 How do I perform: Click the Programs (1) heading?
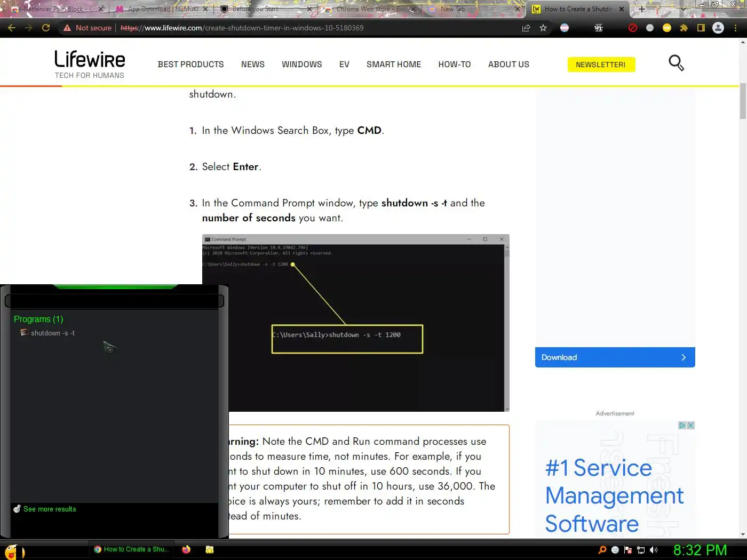pos(38,319)
